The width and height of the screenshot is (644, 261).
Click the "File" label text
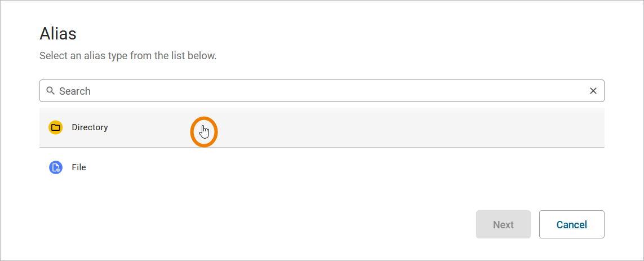(x=79, y=167)
